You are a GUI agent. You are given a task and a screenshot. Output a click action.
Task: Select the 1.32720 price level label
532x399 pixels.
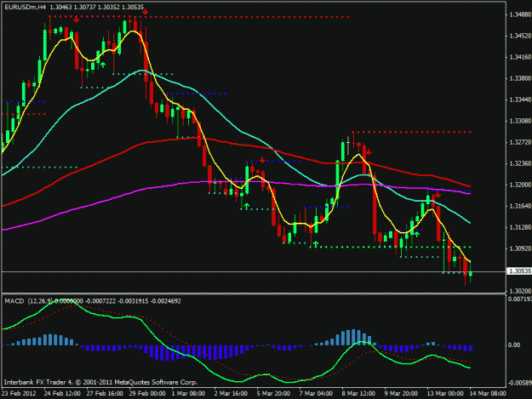coord(520,142)
